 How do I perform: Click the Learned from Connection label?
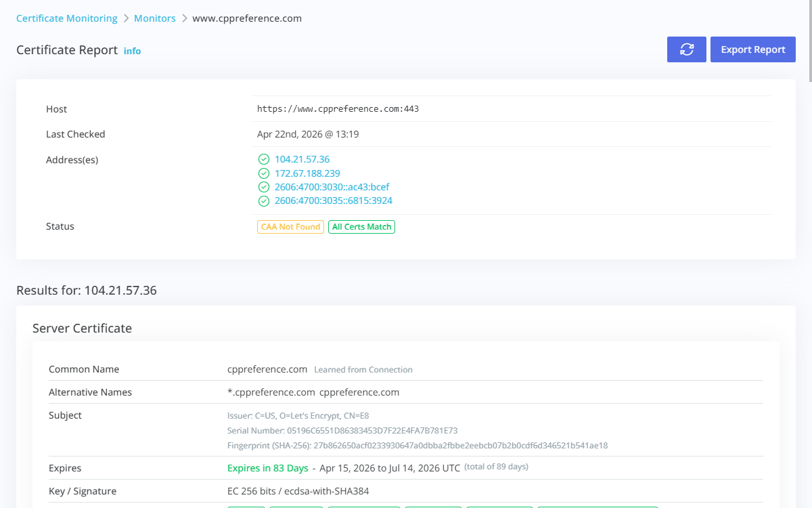363,370
